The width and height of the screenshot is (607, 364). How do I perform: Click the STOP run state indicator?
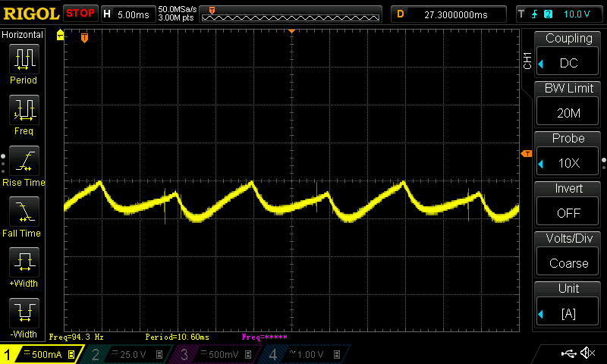click(x=80, y=13)
